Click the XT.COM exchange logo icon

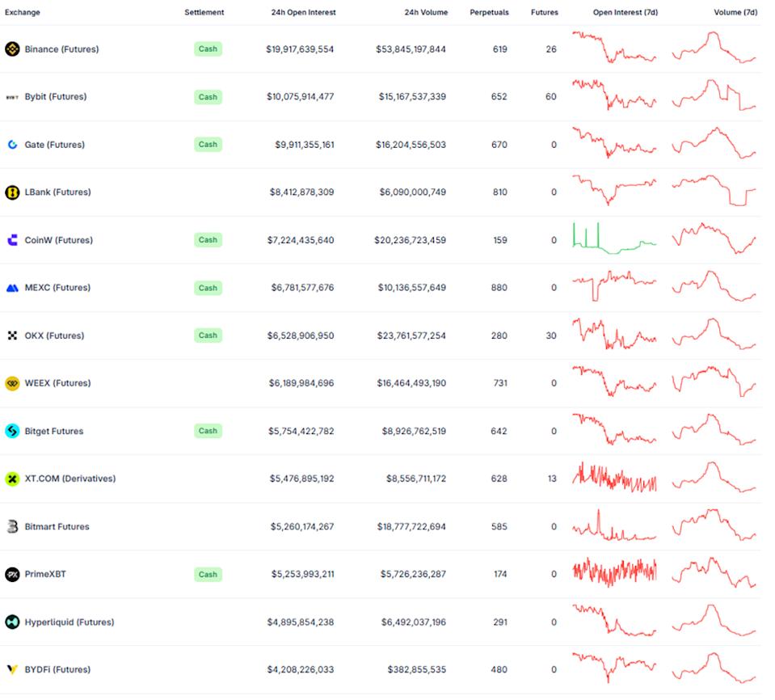12,479
